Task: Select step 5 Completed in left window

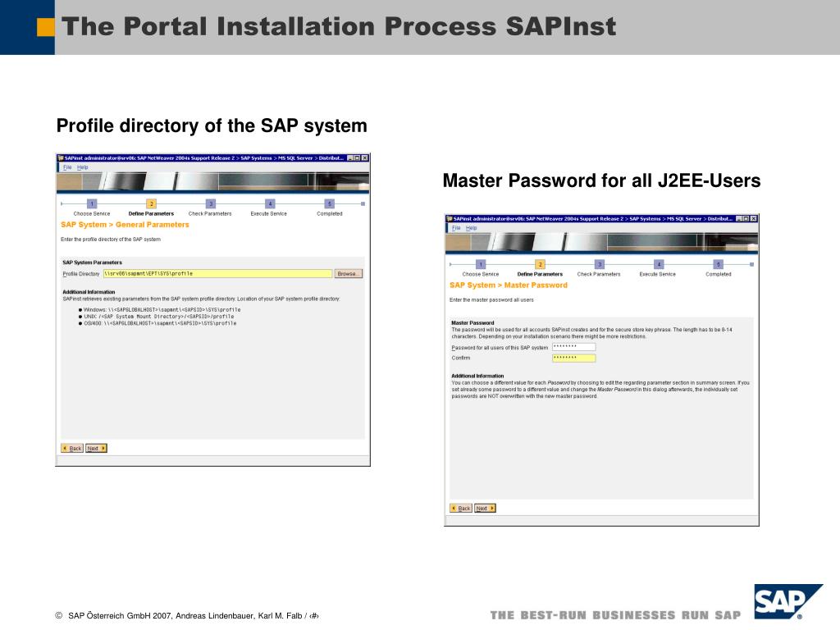Action: click(330, 203)
